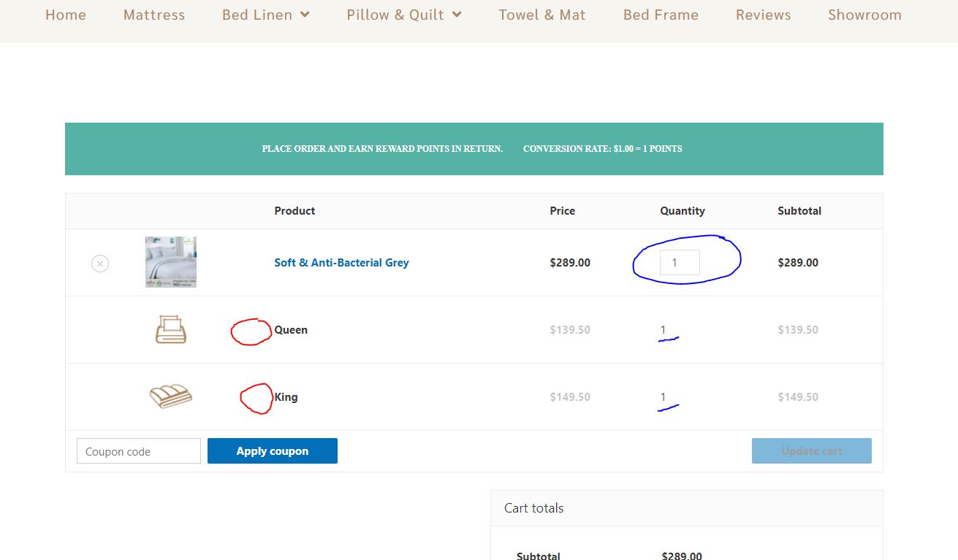Click the King bundle item label

coord(286,397)
